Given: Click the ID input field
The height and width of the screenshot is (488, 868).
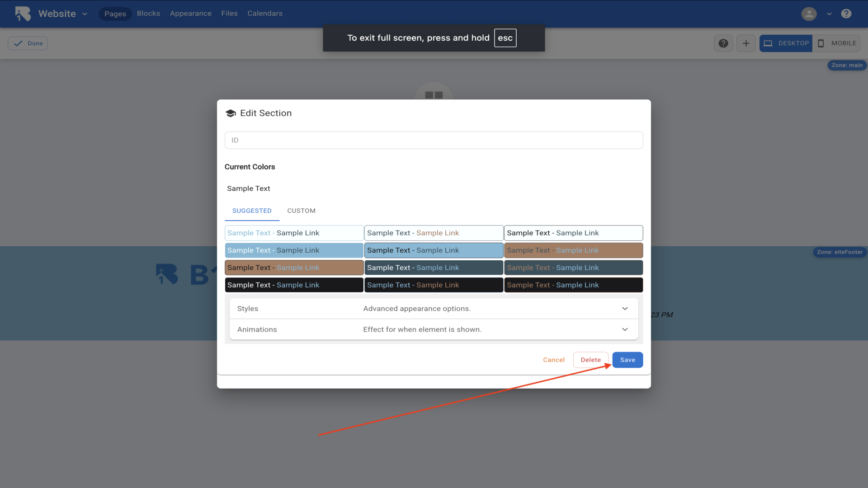Looking at the screenshot, I should (x=434, y=140).
